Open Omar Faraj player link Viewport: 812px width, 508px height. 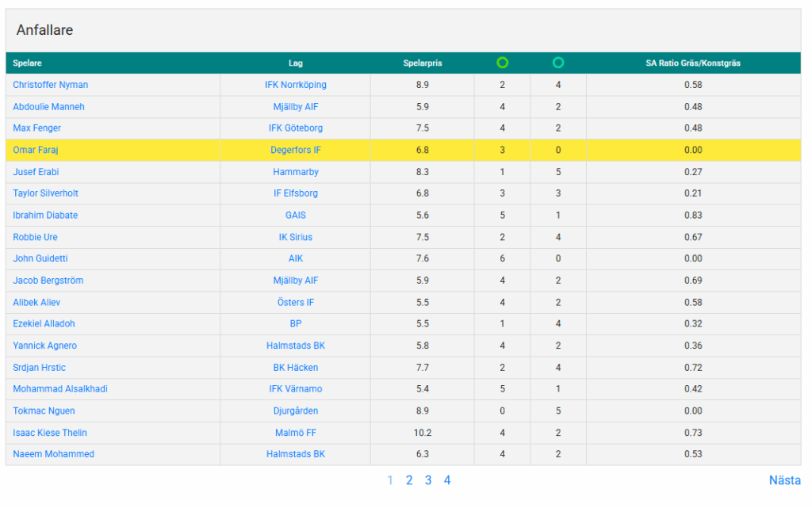pos(35,150)
